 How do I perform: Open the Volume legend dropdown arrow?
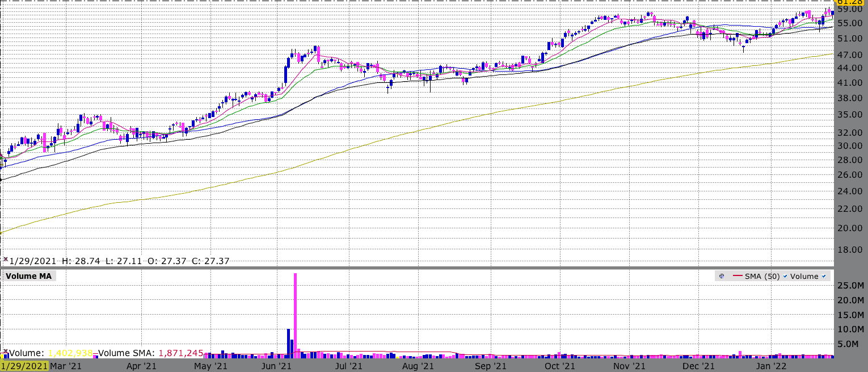tap(823, 277)
